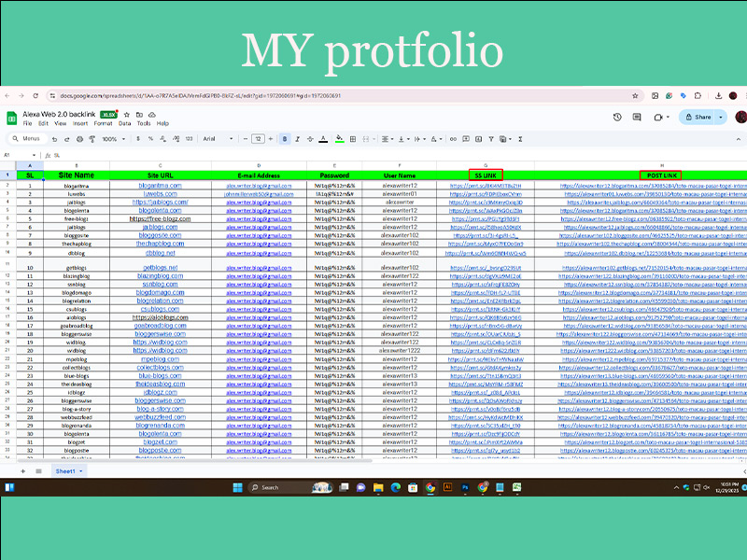The image size is (747, 560).
Task: Star the Alexa Web 2.0 backlink document
Action: pos(127,114)
